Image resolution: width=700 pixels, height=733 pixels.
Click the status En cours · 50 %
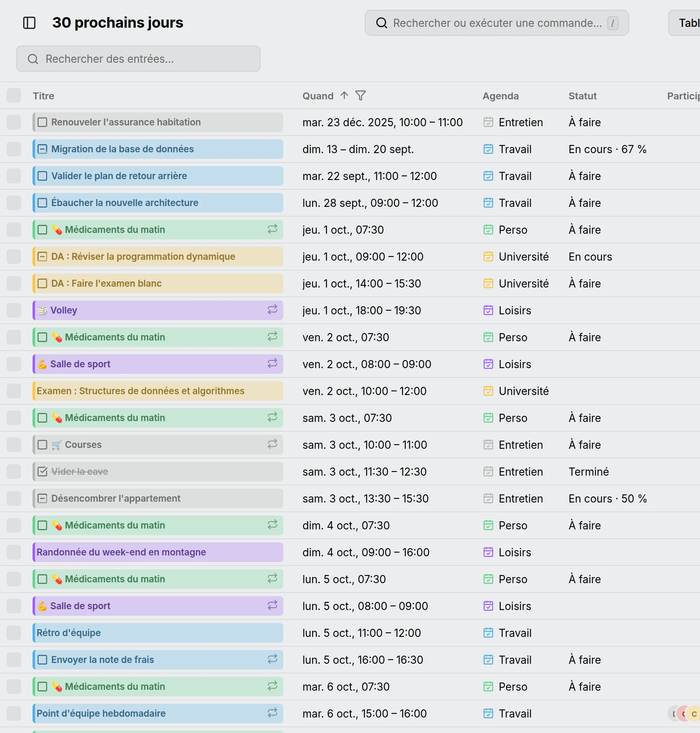pyautogui.click(x=608, y=498)
